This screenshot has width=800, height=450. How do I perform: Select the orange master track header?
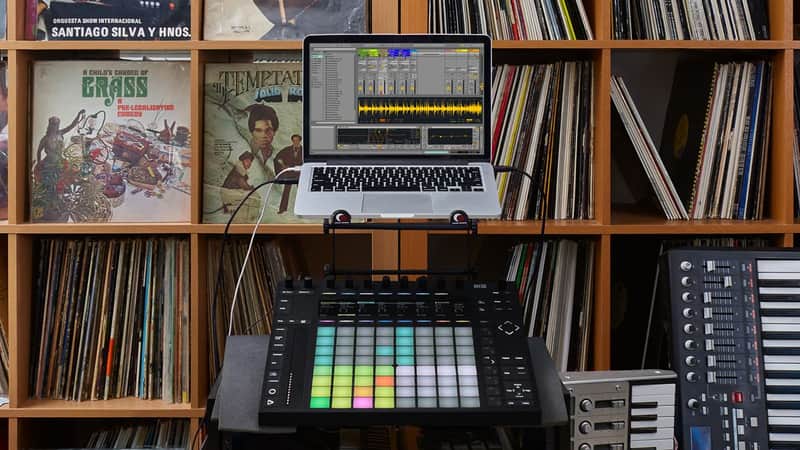(474, 51)
